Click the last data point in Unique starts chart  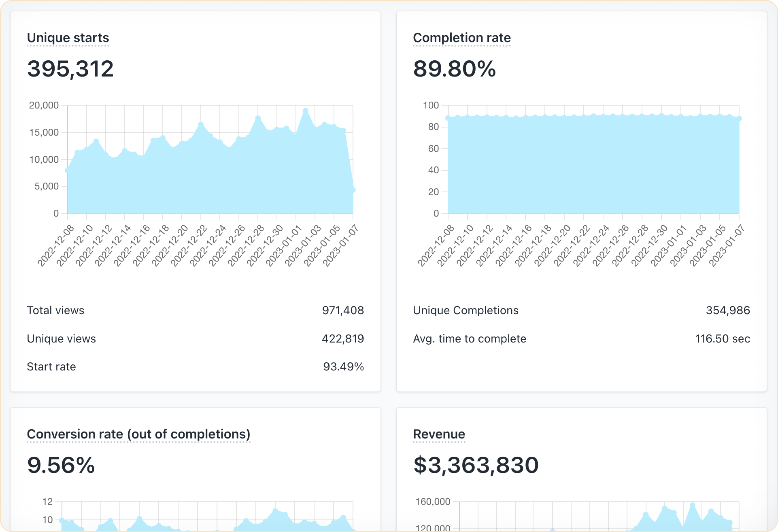pyautogui.click(x=353, y=190)
